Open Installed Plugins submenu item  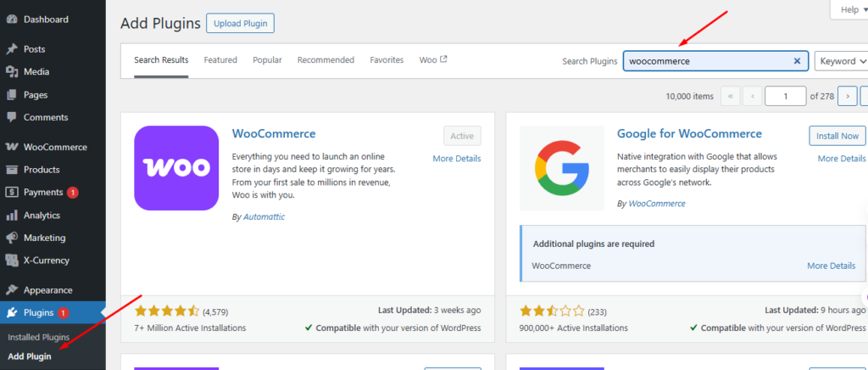click(38, 337)
